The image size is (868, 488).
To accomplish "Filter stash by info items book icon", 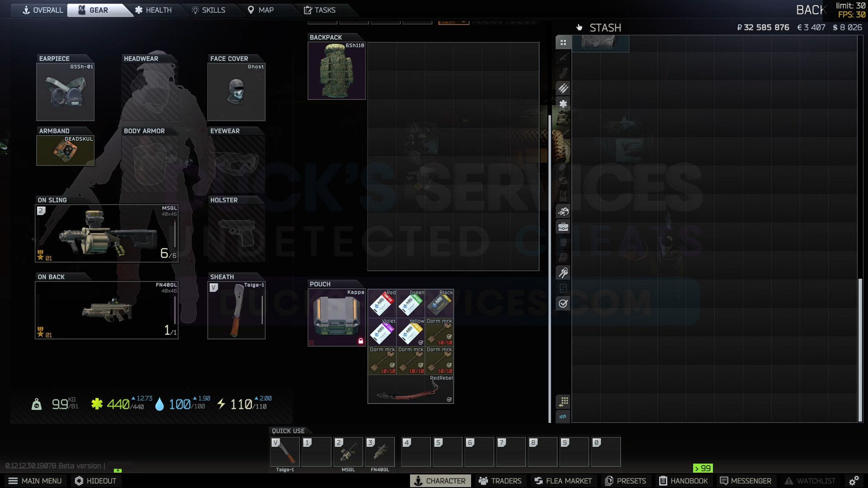I will pyautogui.click(x=563, y=258).
